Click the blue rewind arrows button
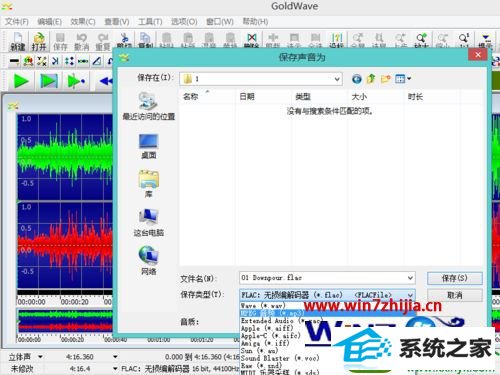Screen dimensions: 500x375 pos(106,81)
